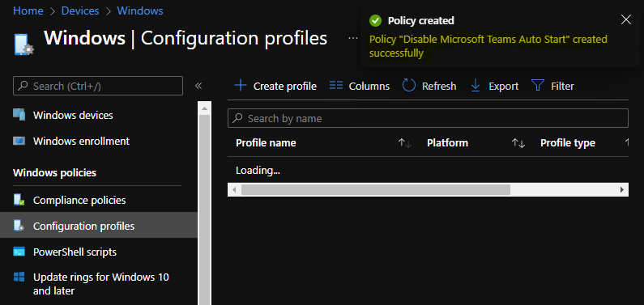Open Windows devices in sidebar
The width and height of the screenshot is (644, 305).
73,115
